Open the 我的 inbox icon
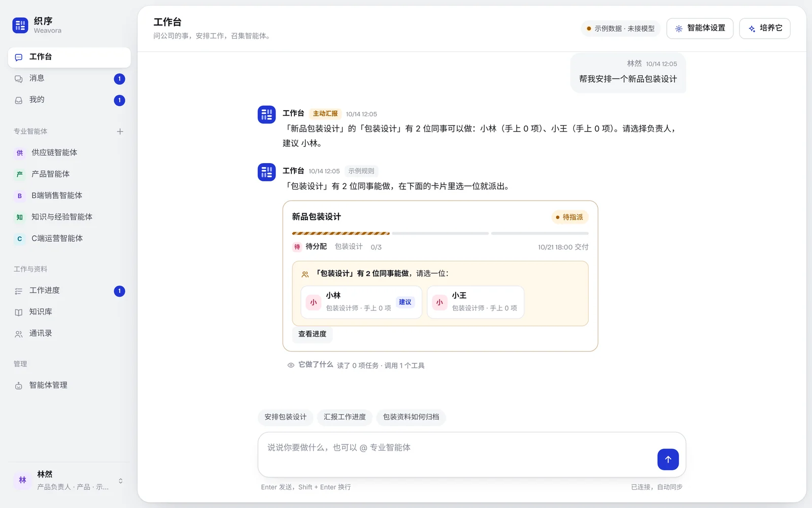This screenshot has height=508, width=812. pos(19,100)
